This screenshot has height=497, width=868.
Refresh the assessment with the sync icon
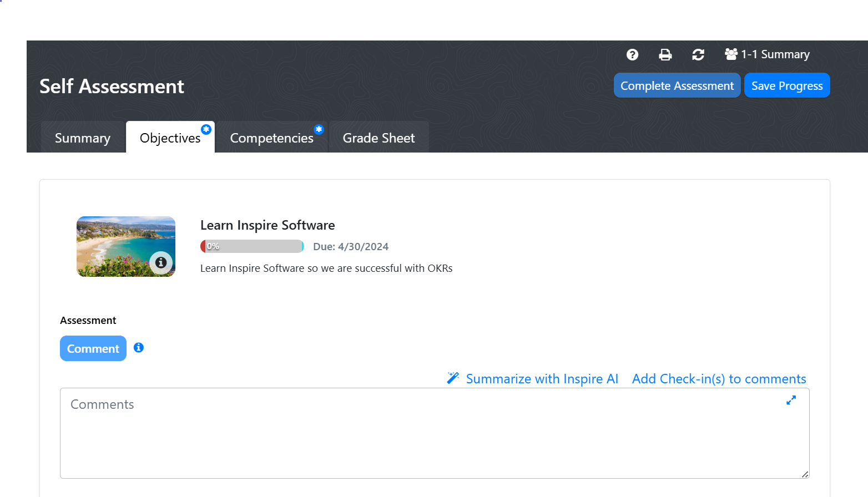click(x=698, y=54)
